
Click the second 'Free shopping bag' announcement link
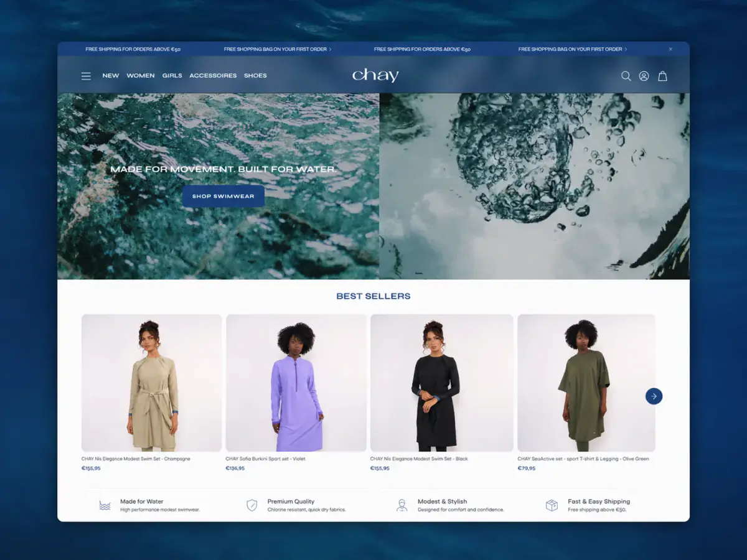click(573, 49)
